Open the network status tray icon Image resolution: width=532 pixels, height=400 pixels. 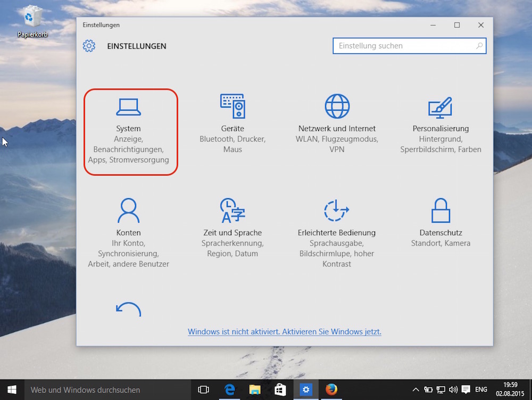(x=440, y=390)
